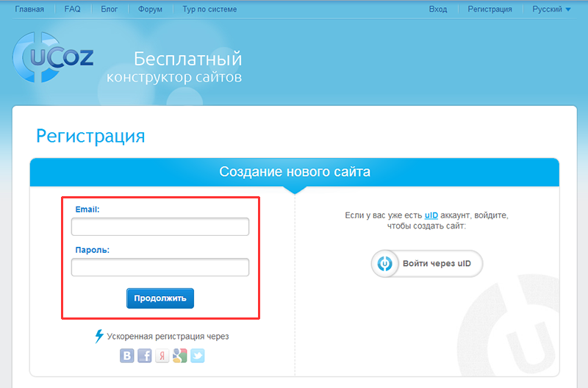The width and height of the screenshot is (588, 388).
Task: Follow the uID hyperlink
Action: click(431, 215)
